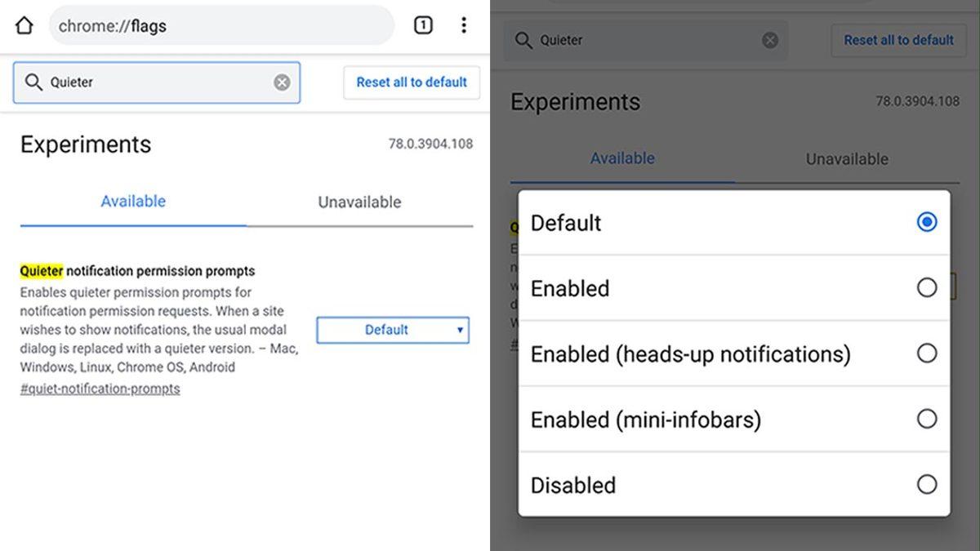Choose Enabled (mini-infobars) from the options list
The width and height of the screenshot is (980, 551).
[x=927, y=419]
